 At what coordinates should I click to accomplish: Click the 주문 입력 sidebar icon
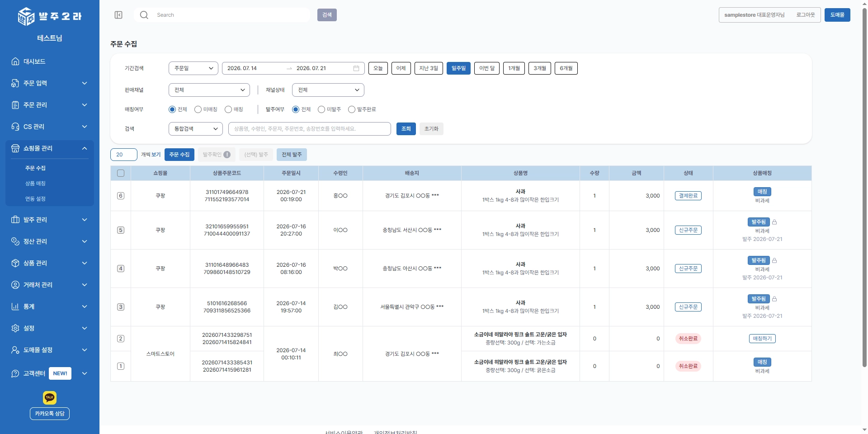(x=15, y=83)
